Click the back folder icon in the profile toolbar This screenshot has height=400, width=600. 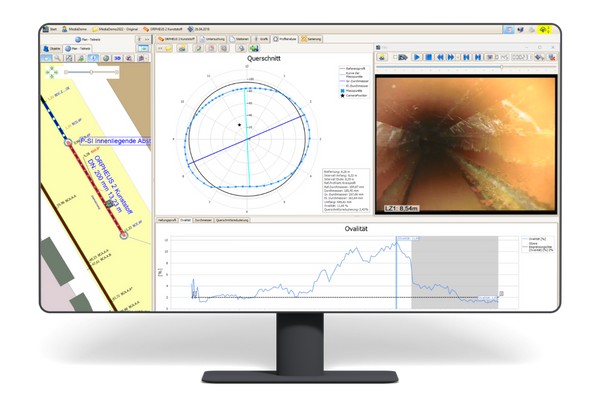[x=165, y=49]
